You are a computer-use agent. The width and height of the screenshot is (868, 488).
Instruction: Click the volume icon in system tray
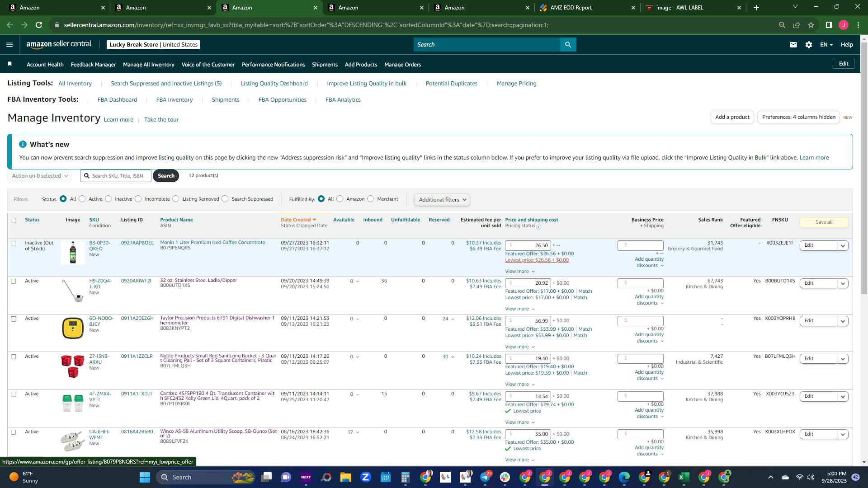pyautogui.click(x=811, y=477)
